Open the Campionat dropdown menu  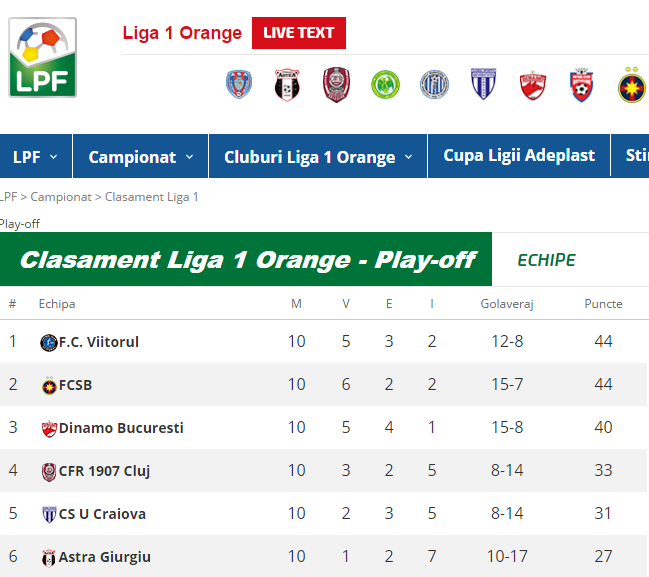139,157
